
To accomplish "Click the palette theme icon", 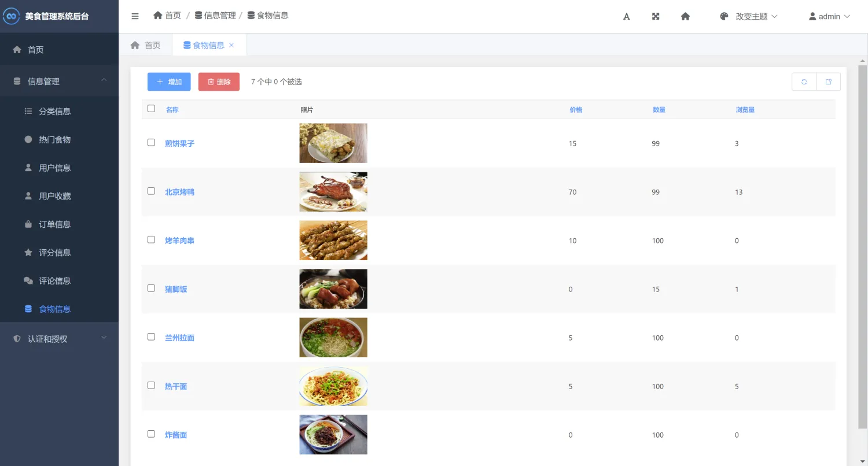I will (x=724, y=16).
